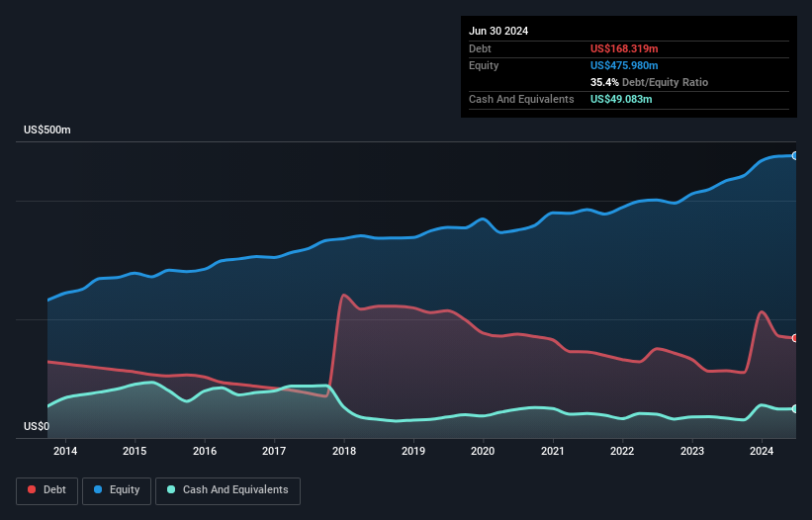Click the 2016 x-axis year label
812x520 pixels.
coord(205,452)
